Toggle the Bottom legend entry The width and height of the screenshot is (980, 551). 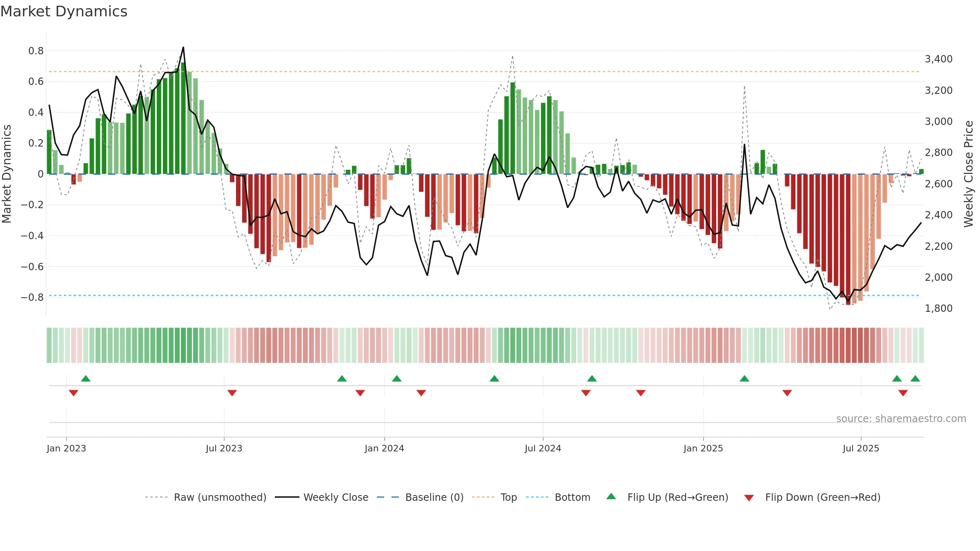click(x=558, y=497)
